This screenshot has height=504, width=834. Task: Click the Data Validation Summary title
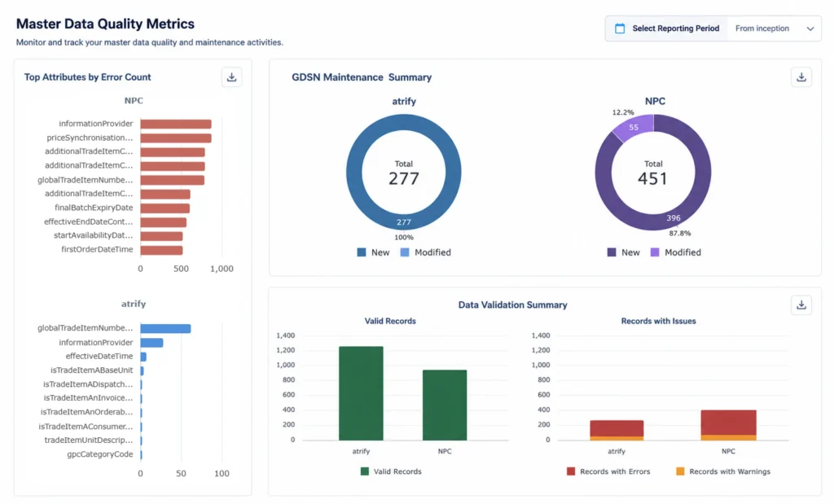513,305
